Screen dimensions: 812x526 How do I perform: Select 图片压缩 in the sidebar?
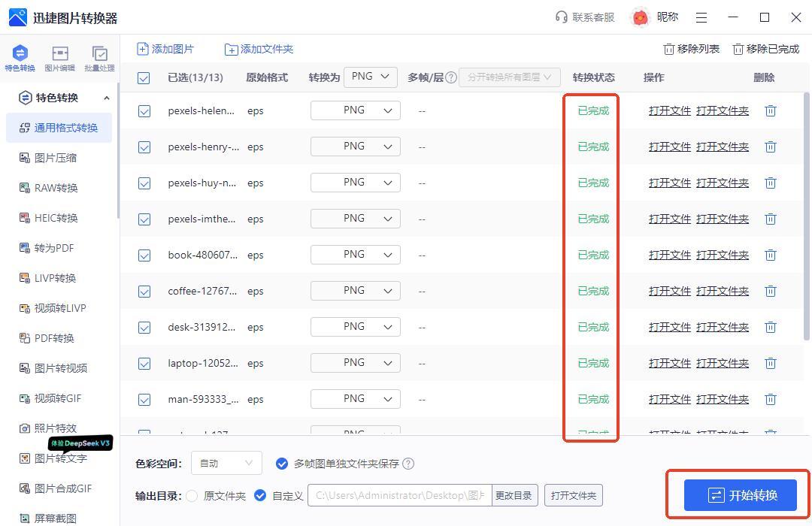point(56,158)
